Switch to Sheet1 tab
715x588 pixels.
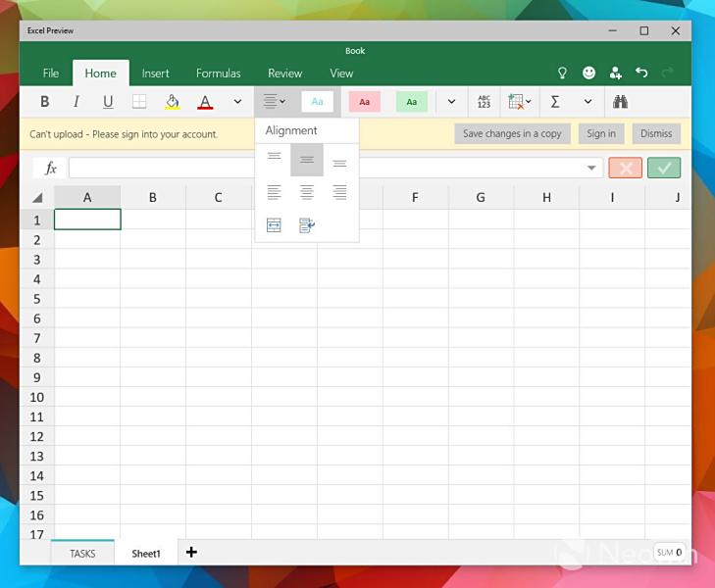pos(146,554)
